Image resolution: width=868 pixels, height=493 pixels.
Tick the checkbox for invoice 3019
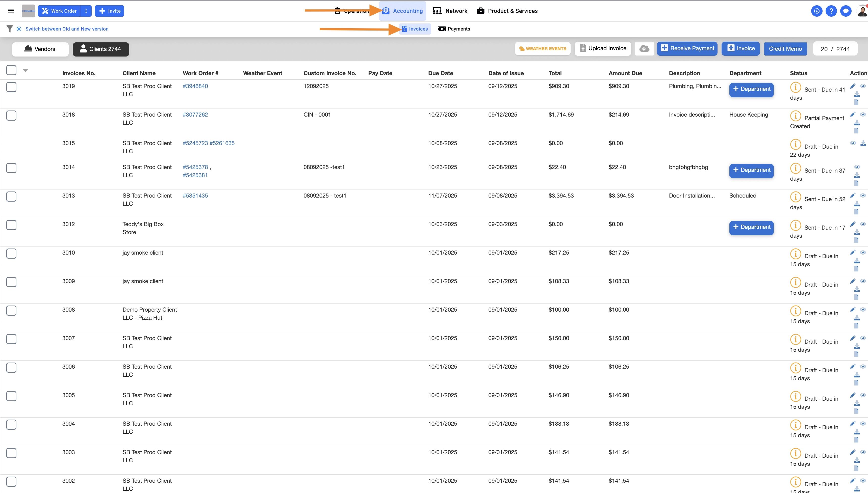[11, 87]
